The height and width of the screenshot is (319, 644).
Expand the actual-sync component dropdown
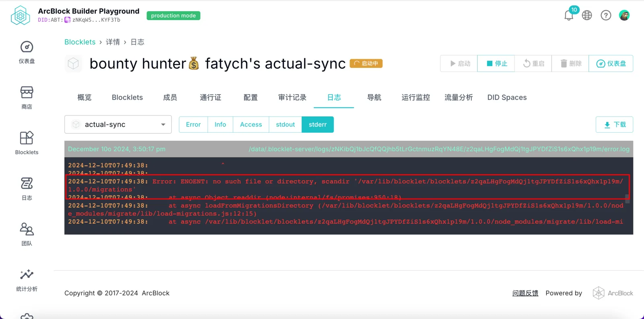118,125
